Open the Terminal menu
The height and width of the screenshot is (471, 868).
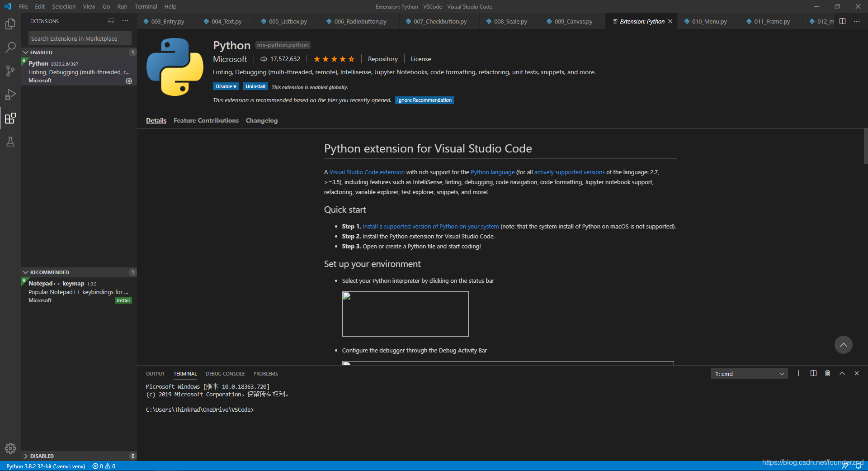[x=146, y=6]
